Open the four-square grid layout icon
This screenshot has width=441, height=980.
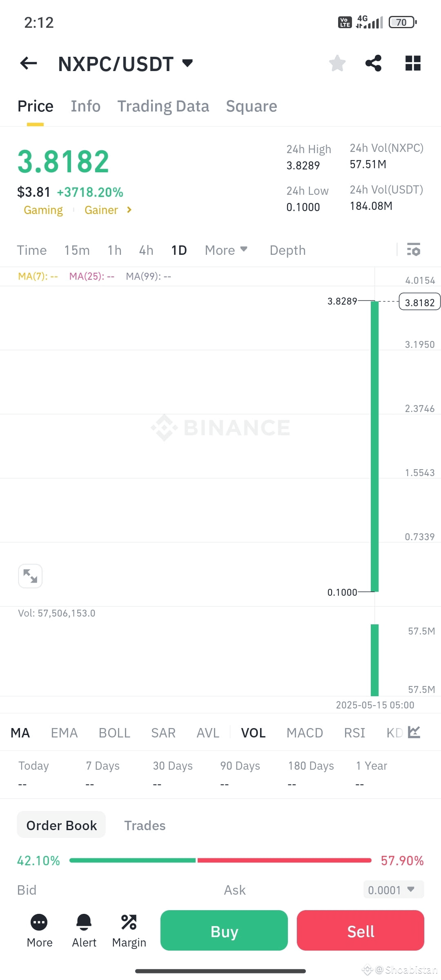(413, 63)
